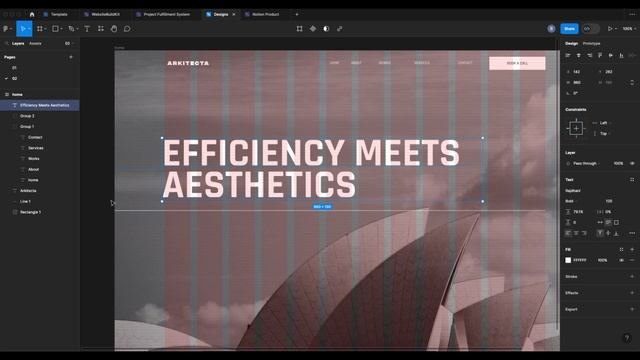Select the Rectangle 1 layer
Viewport: 640px width, 360px height.
click(x=40, y=212)
